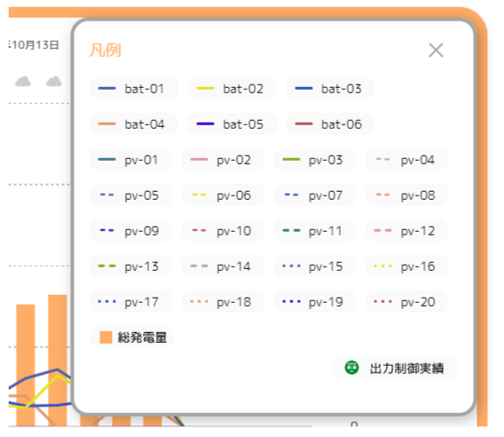Toggle the bat-02 yellow line series
The width and height of the screenshot is (504, 437).
[x=232, y=89]
